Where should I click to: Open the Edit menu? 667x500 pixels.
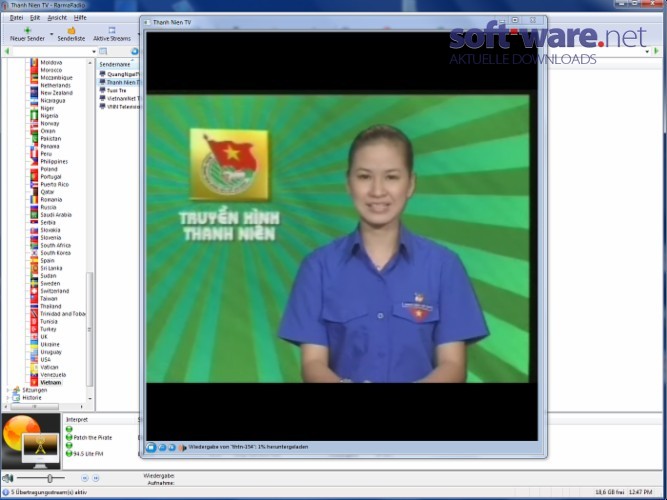35,17
